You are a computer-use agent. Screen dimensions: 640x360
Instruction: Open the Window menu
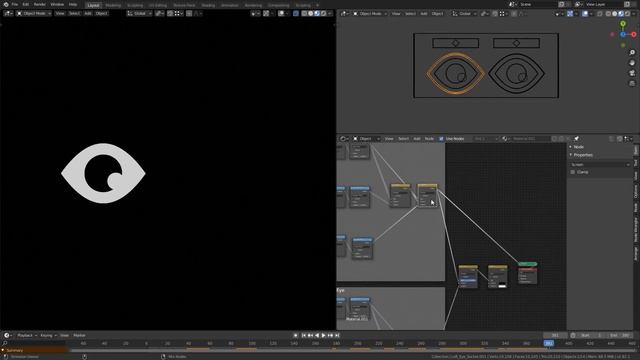57,4
